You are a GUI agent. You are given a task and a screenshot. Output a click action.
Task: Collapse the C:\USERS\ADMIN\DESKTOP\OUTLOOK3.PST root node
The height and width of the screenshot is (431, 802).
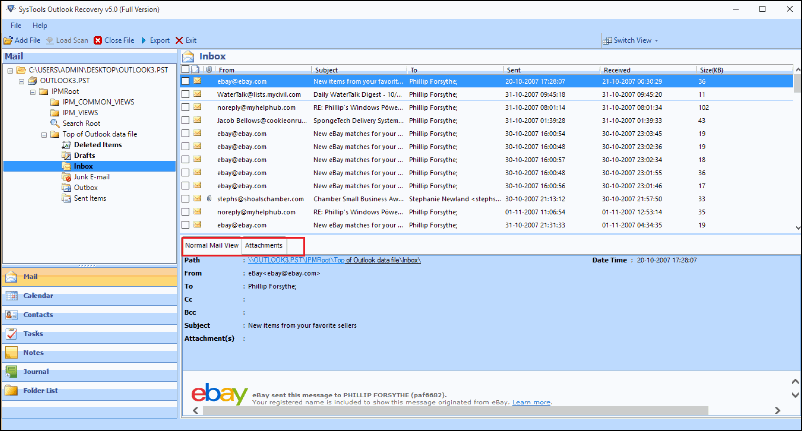[10, 71]
